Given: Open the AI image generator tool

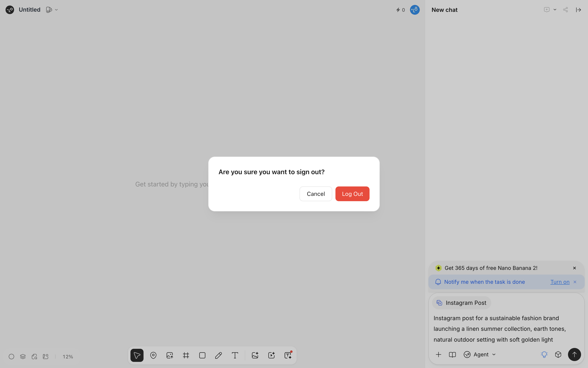Looking at the screenshot, I should 255,355.
